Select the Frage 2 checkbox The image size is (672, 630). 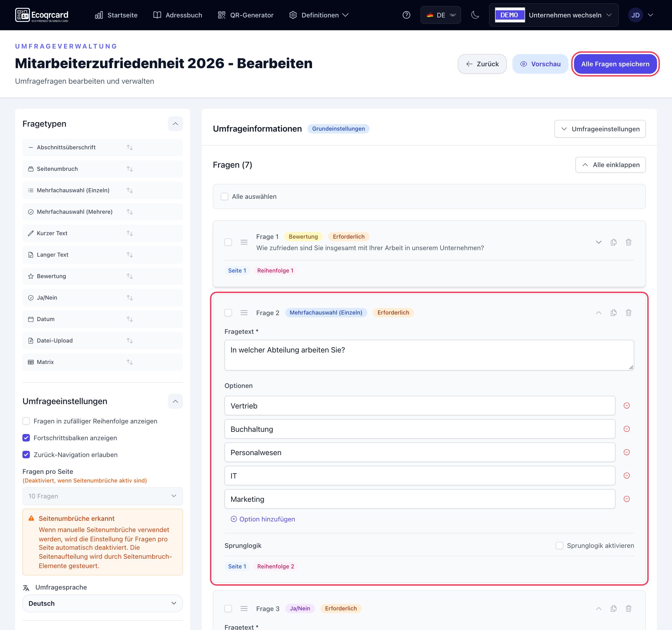coord(228,313)
